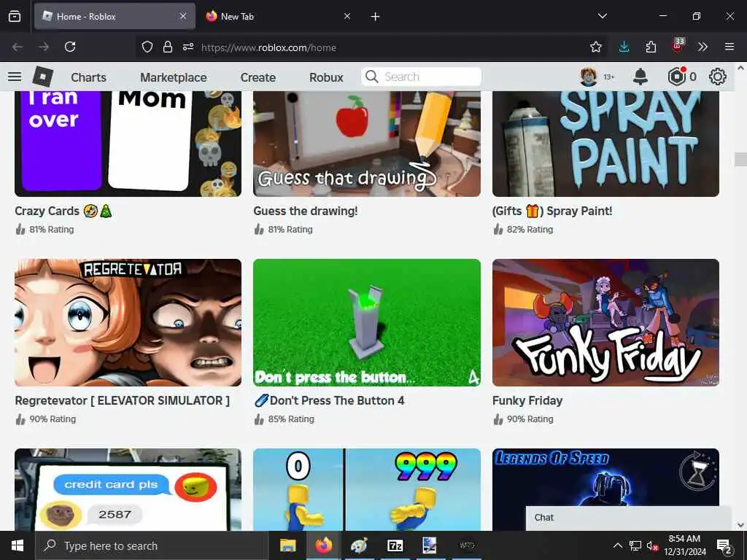Screen dimensions: 747x560
Task: Open Don't Press The Button 4 link
Action: click(x=329, y=400)
